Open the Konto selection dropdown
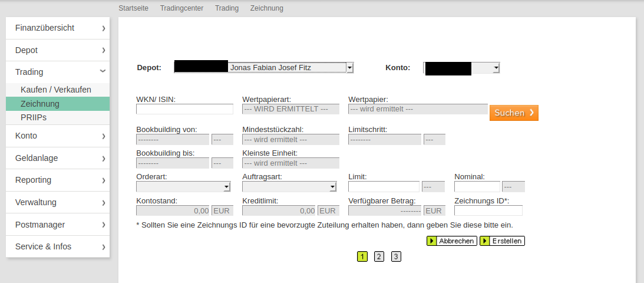This screenshot has width=644, height=283. click(x=461, y=68)
